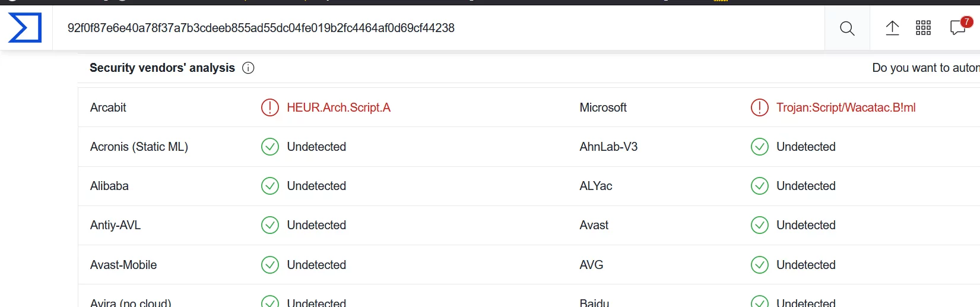Select the Trojan:Script/Wacatac.B!ml detection label
Viewport: 980px width, 307px height.
click(x=846, y=107)
